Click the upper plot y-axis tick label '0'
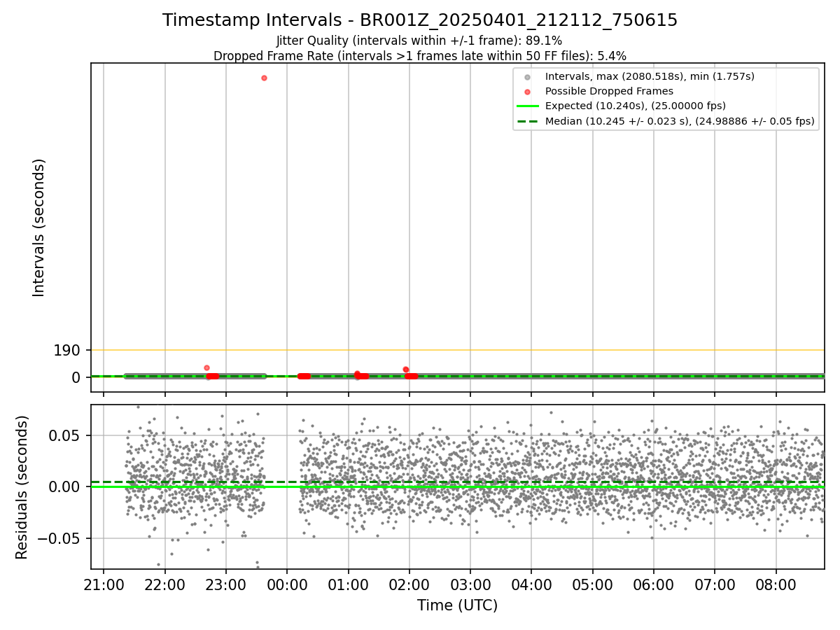The height and width of the screenshot is (630, 840). 77,377
